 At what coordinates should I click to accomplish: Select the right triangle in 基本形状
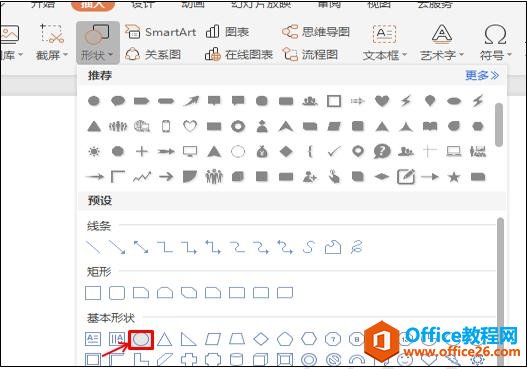[x=188, y=339]
